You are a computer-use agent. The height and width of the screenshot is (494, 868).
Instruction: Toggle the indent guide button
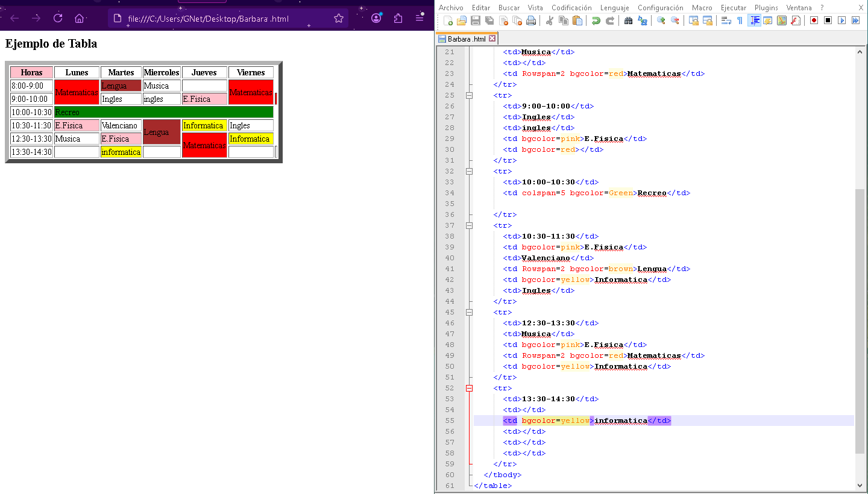click(754, 21)
